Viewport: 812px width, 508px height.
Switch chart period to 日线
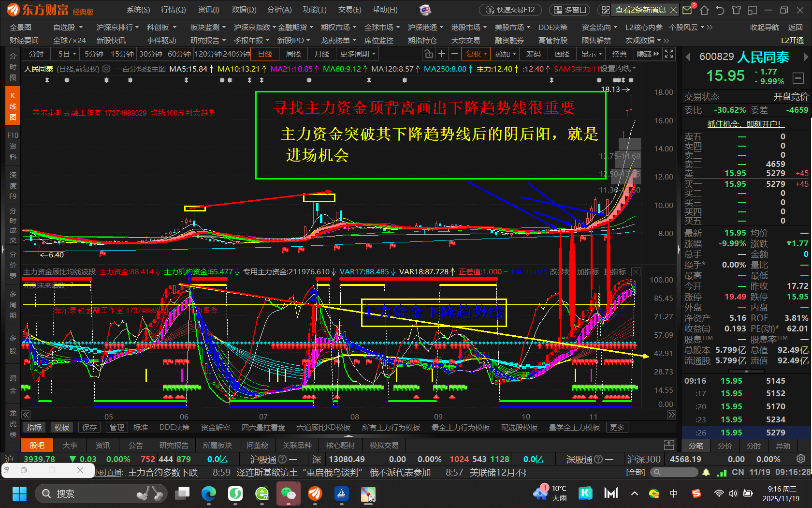pos(265,54)
